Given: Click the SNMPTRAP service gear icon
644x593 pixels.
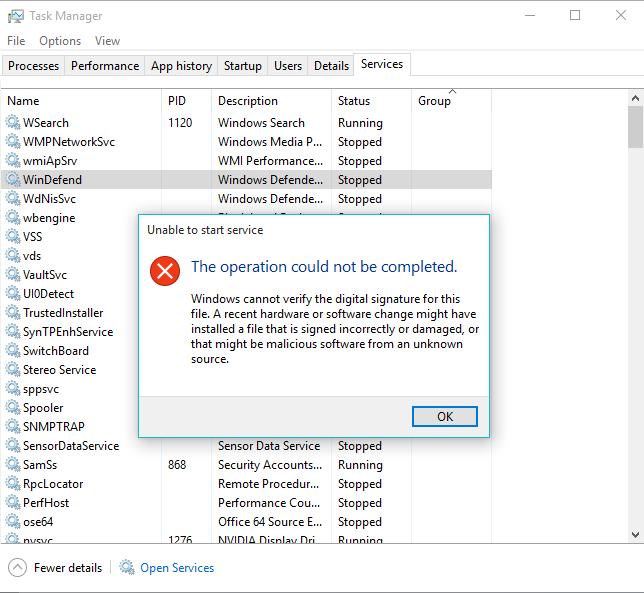Looking at the screenshot, I should pos(13,427).
